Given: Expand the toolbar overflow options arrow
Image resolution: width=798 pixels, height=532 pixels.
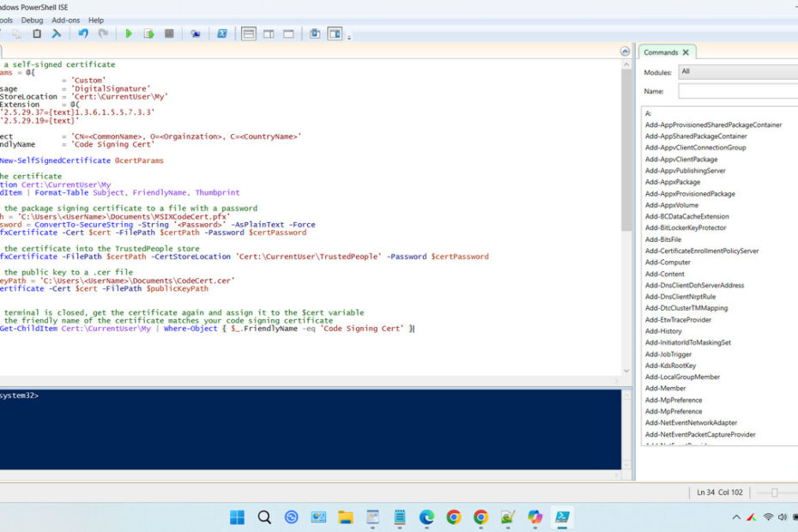Looking at the screenshot, I should pos(349,36).
